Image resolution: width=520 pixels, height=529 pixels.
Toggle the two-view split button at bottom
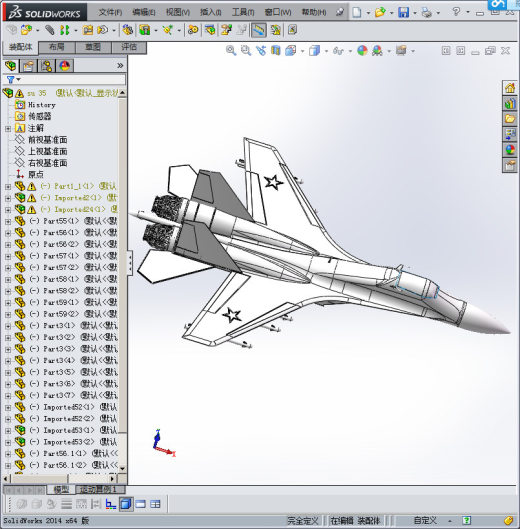tap(155, 504)
